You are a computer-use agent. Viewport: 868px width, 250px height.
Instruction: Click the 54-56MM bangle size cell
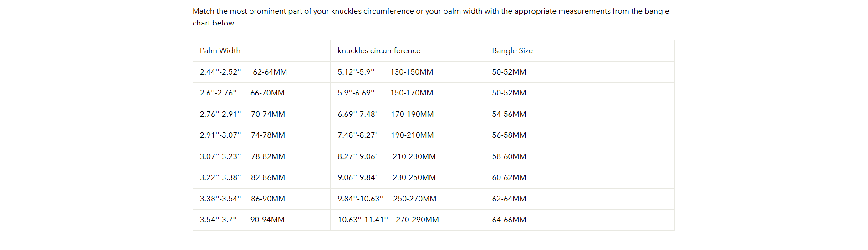tap(580, 115)
